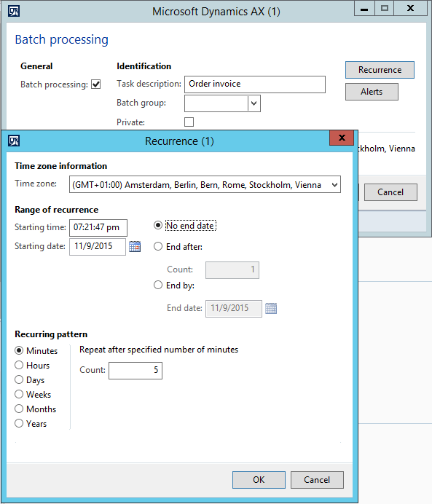Click the End date calendar icon

(271, 308)
